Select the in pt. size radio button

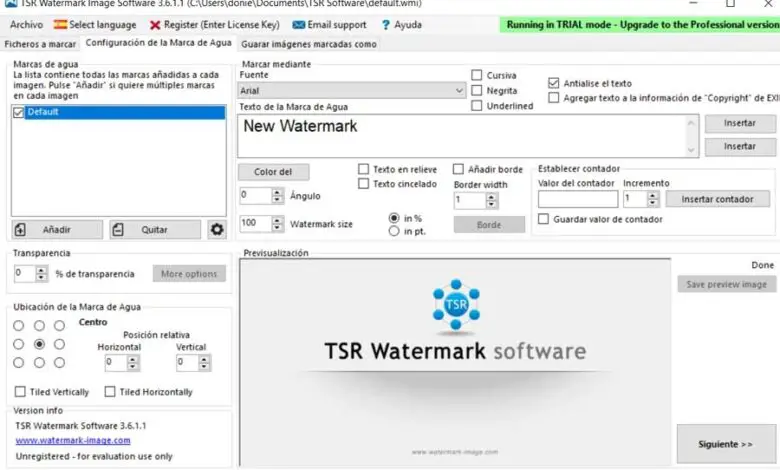click(x=394, y=231)
